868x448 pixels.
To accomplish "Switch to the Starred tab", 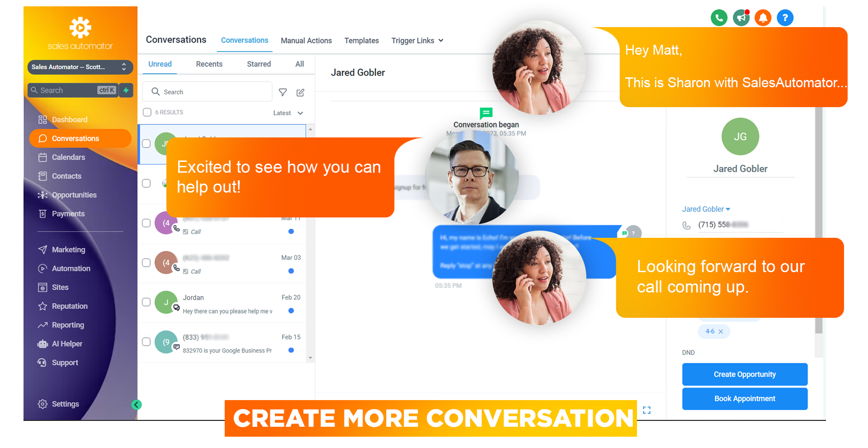I will 259,64.
